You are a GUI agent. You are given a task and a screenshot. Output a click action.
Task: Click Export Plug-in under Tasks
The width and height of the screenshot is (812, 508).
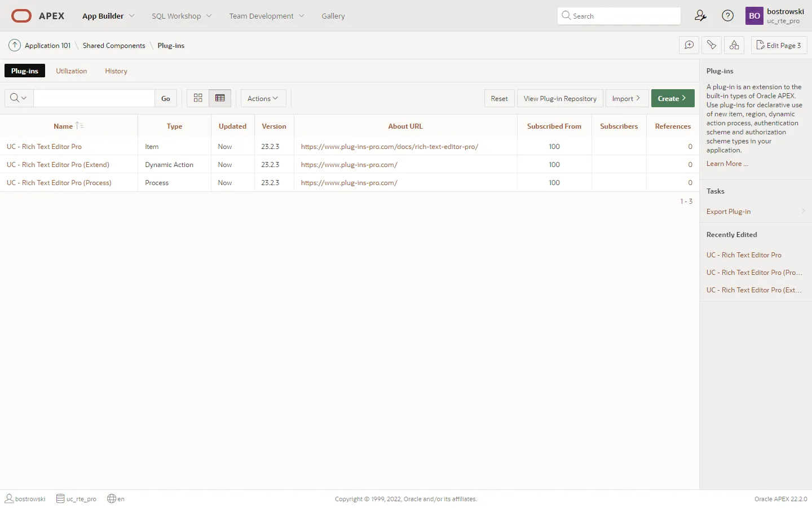(x=729, y=212)
